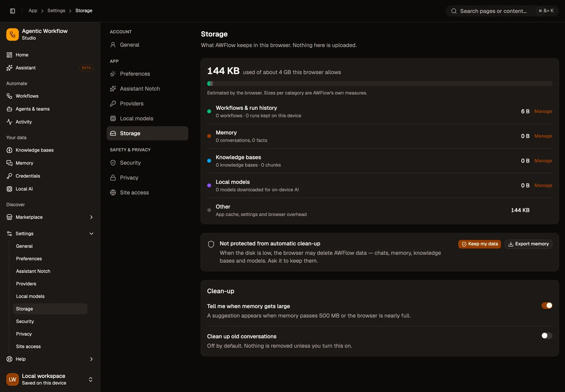
Task: Click Manage for the Local models row
Action: point(543,185)
